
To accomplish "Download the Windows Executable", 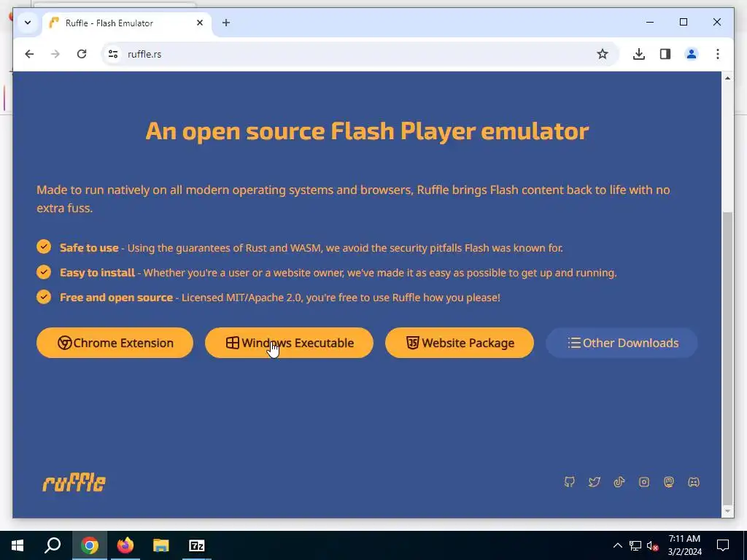I will click(x=289, y=343).
